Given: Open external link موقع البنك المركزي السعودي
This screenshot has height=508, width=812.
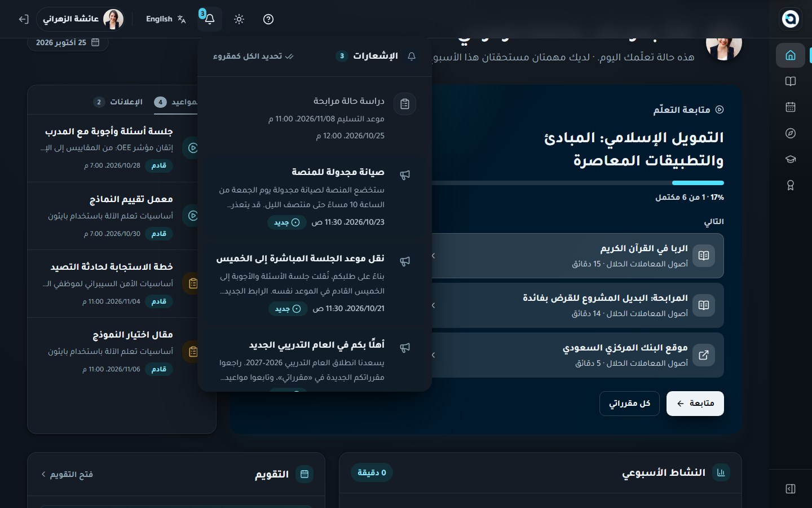Looking at the screenshot, I should point(578,355).
